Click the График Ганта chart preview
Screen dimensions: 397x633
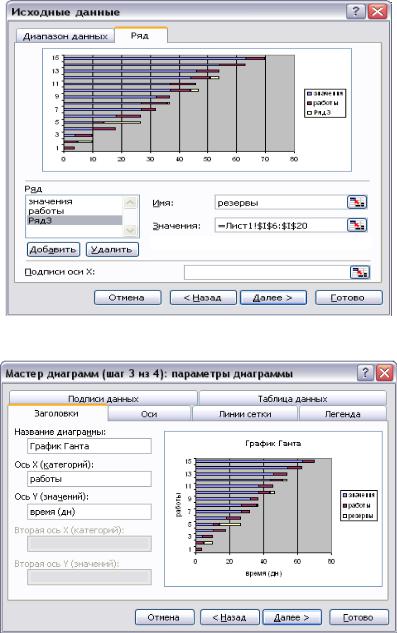(x=273, y=509)
